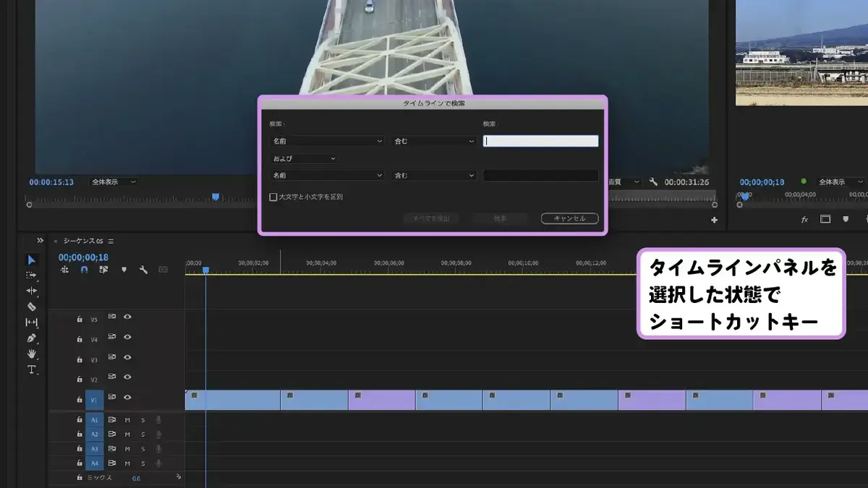Viewport: 868px width, 488px height.
Task: Toggle timeline snap magnet icon
Action: [x=84, y=270]
